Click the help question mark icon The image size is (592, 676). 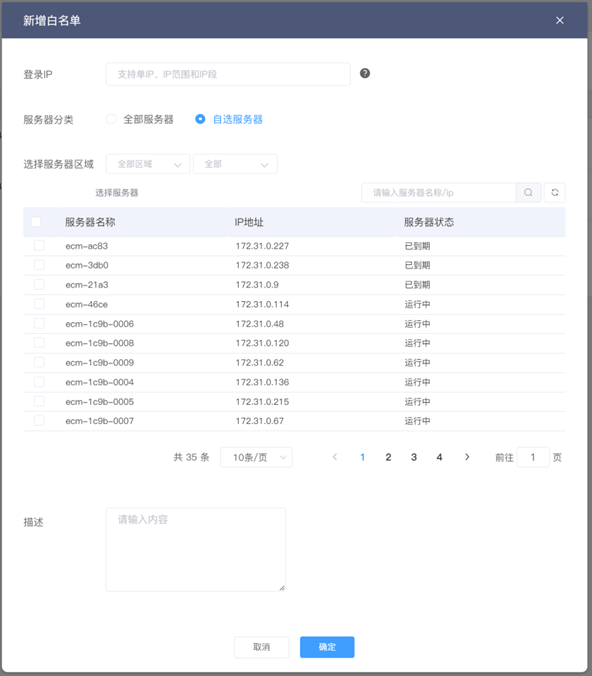pyautogui.click(x=365, y=73)
